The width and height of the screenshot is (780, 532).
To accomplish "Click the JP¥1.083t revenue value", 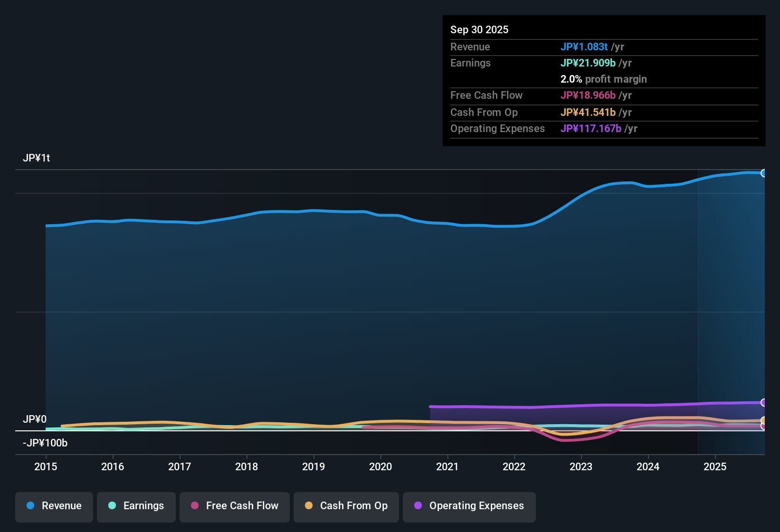I will (585, 47).
